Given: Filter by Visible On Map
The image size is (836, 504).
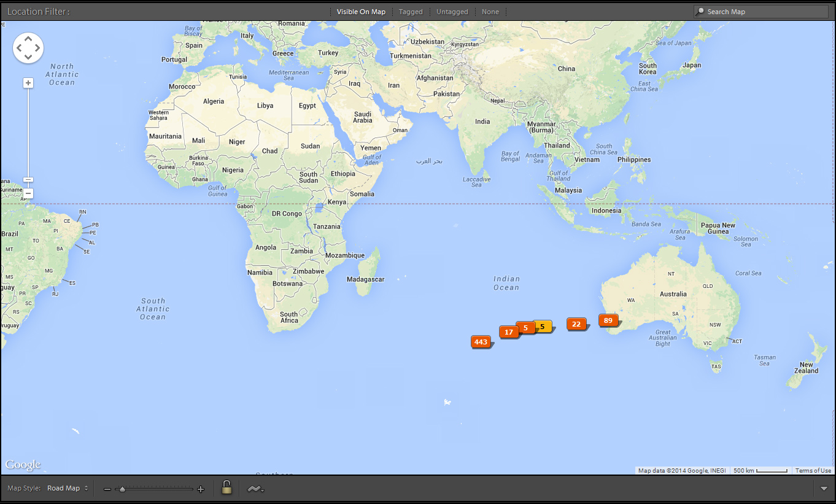Looking at the screenshot, I should tap(361, 12).
